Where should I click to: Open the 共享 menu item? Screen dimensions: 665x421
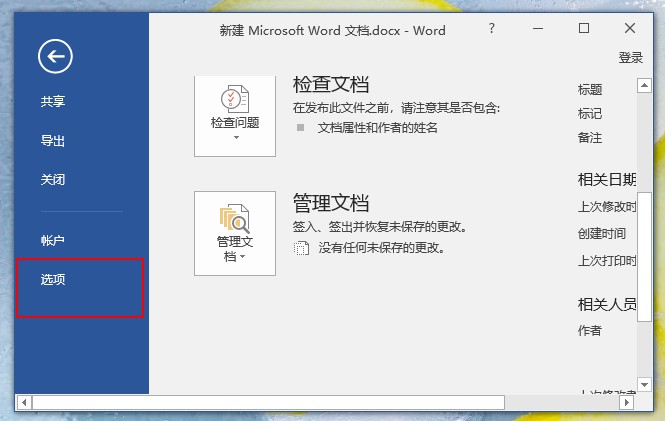[53, 101]
